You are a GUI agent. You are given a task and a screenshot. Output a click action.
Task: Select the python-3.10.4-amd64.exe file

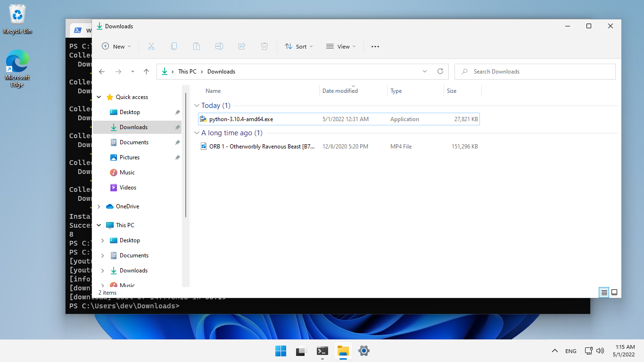coord(339,119)
